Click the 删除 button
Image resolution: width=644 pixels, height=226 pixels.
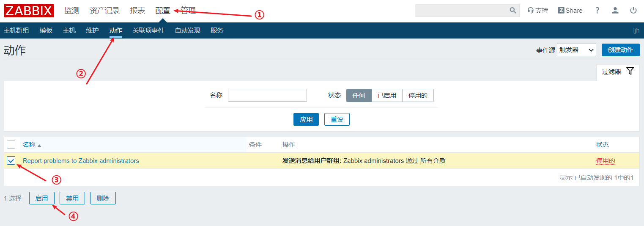(103, 198)
